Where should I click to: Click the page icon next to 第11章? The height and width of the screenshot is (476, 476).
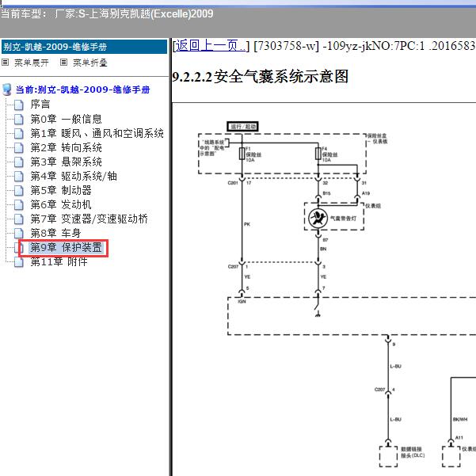coord(19,262)
